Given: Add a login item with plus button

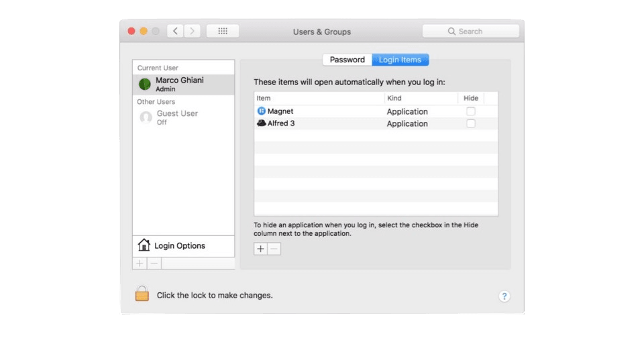Looking at the screenshot, I should pos(260,249).
